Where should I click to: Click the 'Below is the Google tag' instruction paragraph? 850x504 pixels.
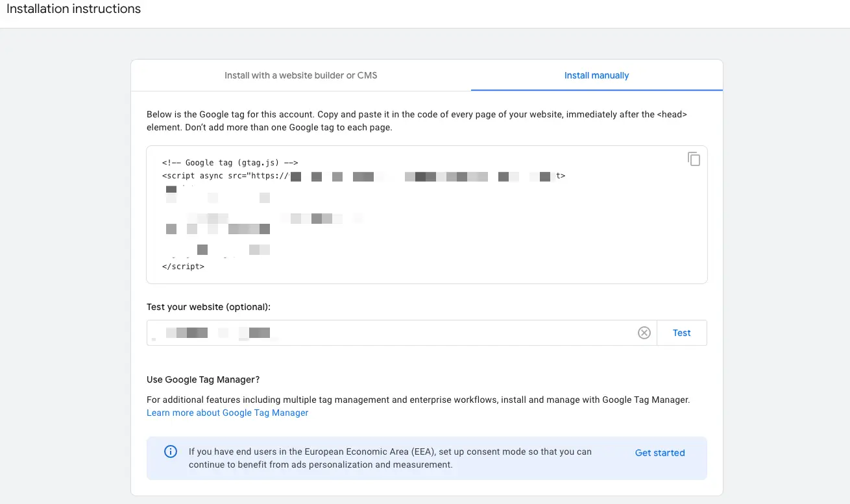pos(417,121)
